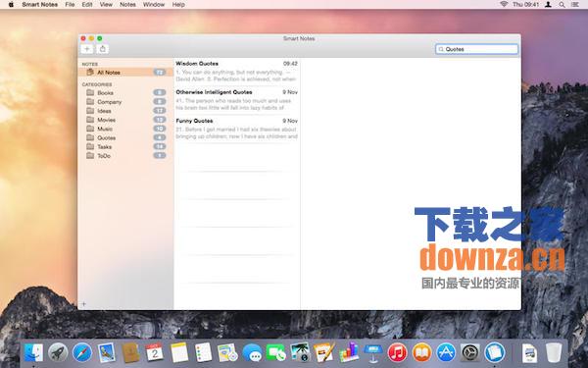Open Messages from the Dock

click(x=252, y=352)
